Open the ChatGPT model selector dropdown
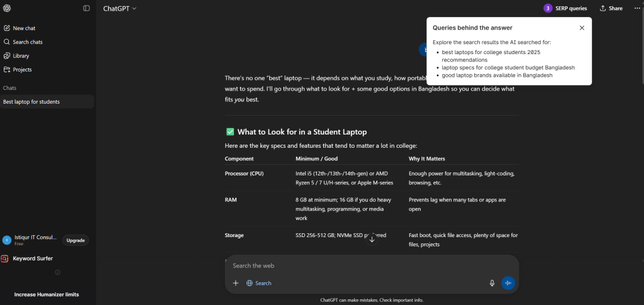Image resolution: width=644 pixels, height=305 pixels. click(x=119, y=8)
